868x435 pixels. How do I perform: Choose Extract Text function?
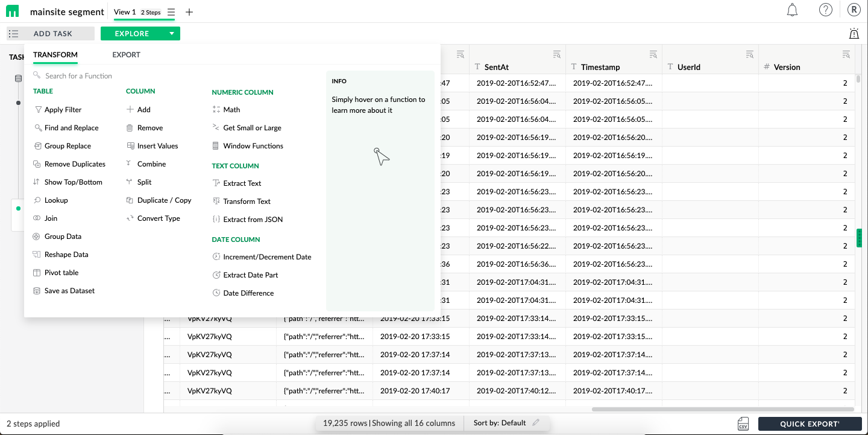[237, 183]
